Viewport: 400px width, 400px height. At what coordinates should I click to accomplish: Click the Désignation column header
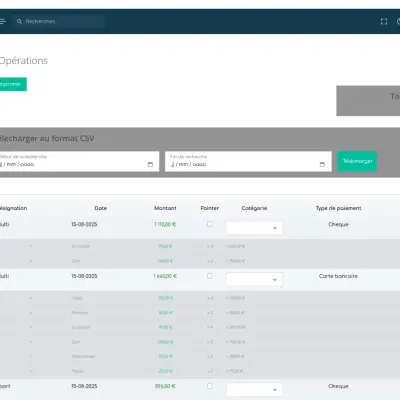click(x=13, y=208)
